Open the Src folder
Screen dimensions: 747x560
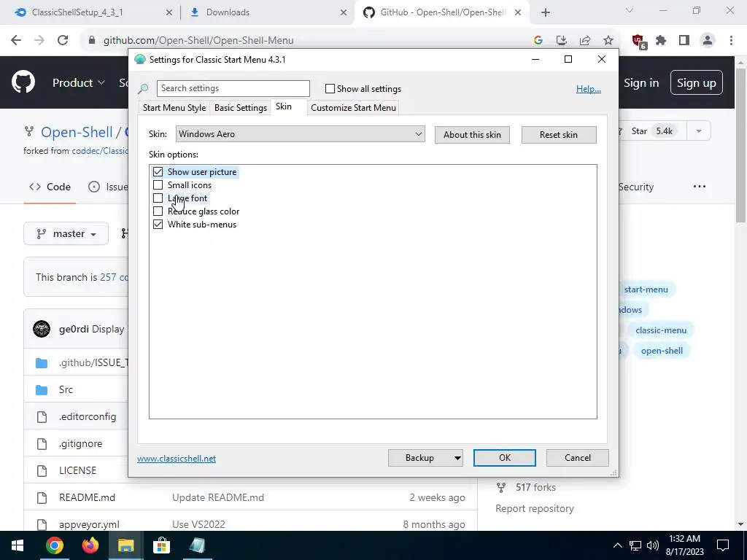click(66, 389)
